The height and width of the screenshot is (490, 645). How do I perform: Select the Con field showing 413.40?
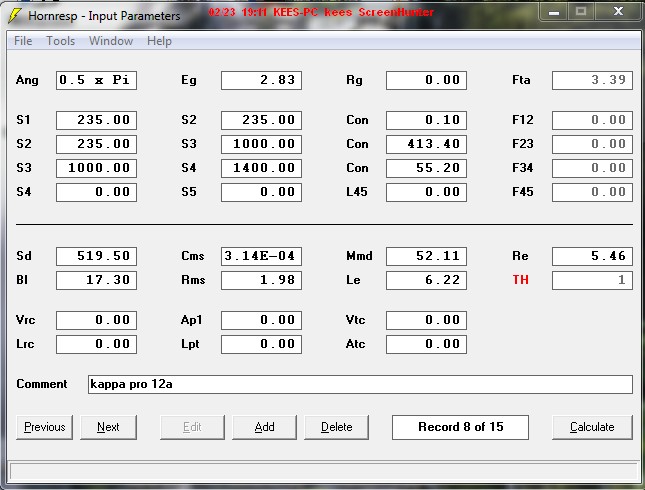coord(426,144)
